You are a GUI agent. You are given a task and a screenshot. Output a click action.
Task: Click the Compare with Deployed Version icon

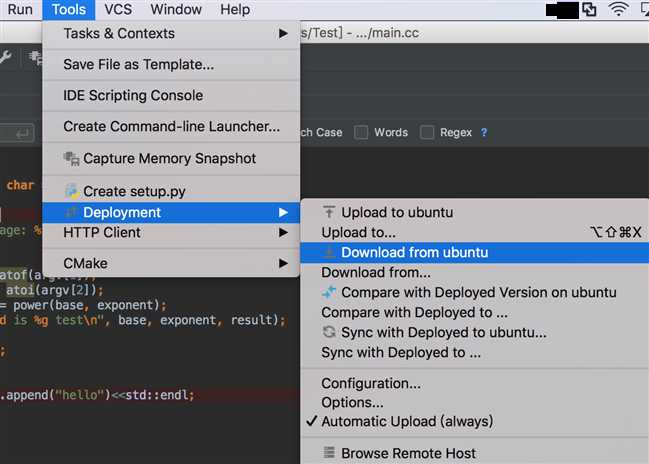click(x=329, y=292)
